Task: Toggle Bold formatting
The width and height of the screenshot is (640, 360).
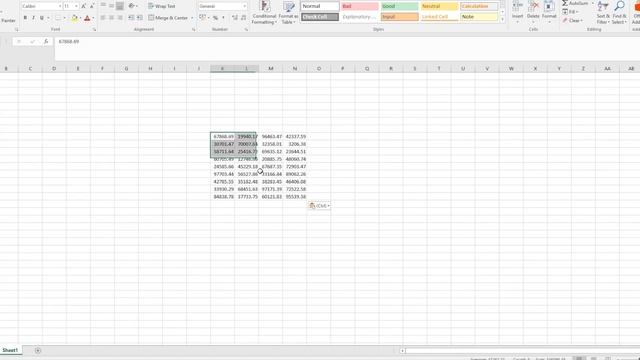Action: click(25, 18)
